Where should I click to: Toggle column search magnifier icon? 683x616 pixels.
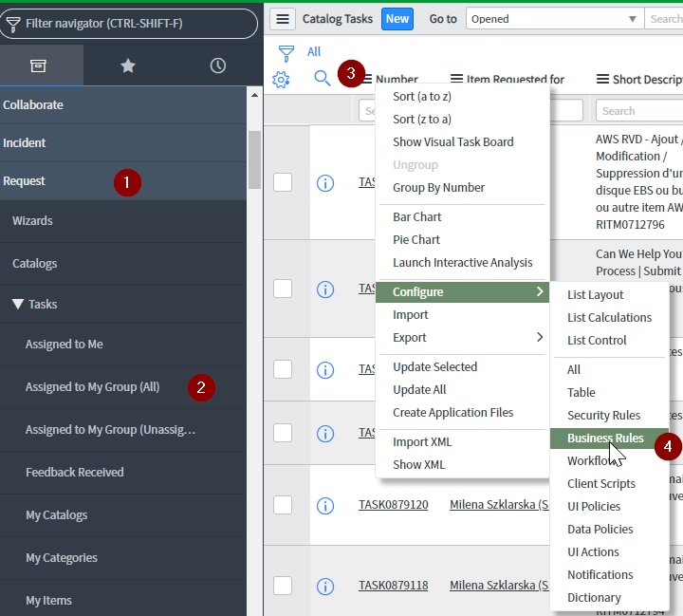tap(322, 79)
